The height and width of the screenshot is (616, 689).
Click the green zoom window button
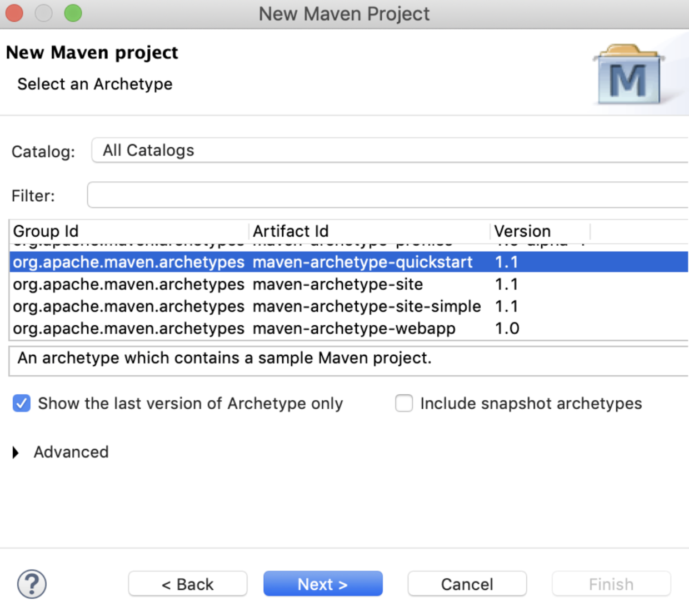point(73,13)
